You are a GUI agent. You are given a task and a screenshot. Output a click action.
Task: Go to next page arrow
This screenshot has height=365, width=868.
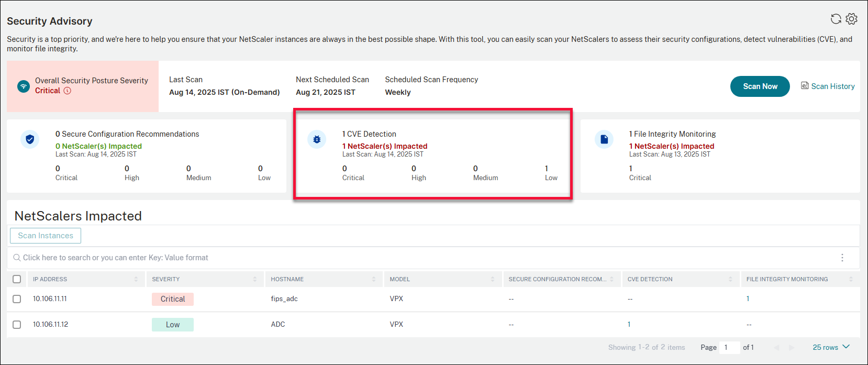792,348
